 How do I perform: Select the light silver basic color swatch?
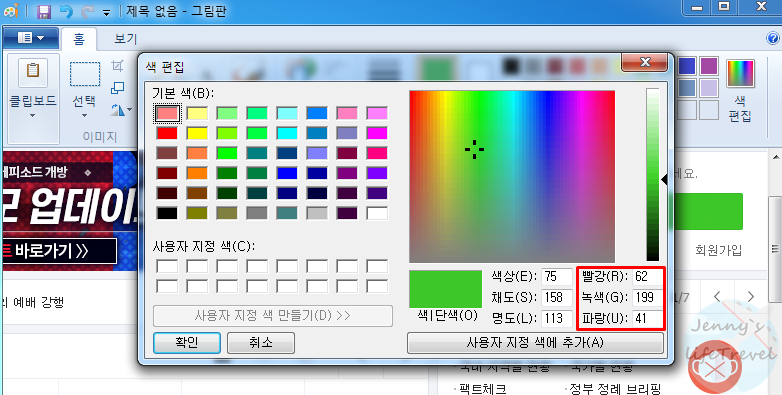pos(317,213)
